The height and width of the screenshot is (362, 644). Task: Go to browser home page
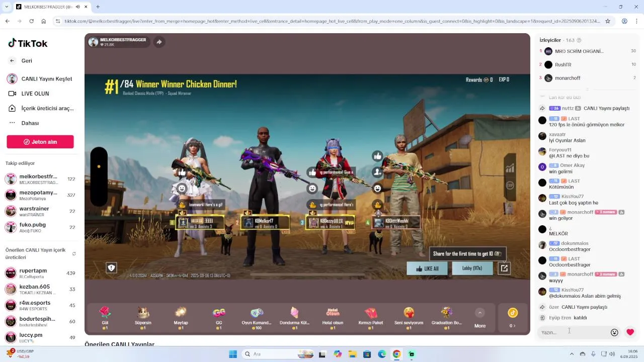click(x=44, y=21)
